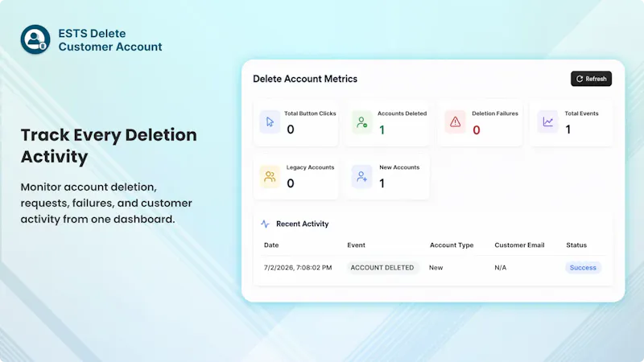Click the Total Events label
This screenshot has height=362, width=644.
(581, 113)
